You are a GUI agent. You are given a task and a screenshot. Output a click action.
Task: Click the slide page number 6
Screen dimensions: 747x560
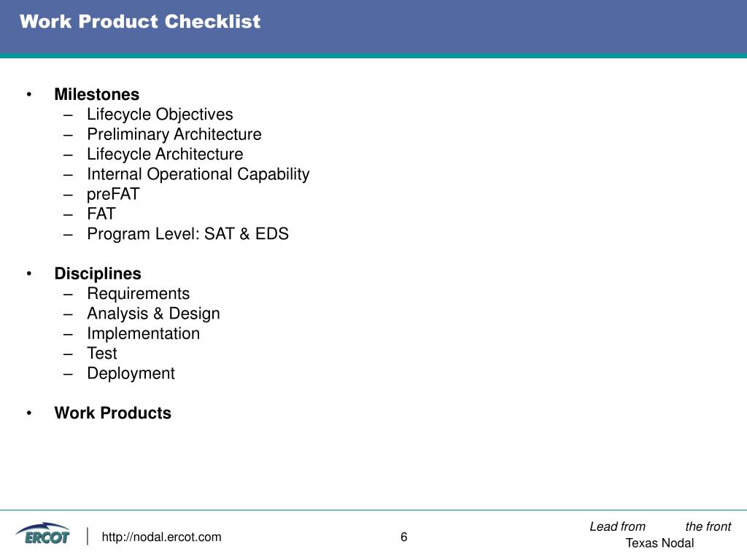tap(404, 537)
